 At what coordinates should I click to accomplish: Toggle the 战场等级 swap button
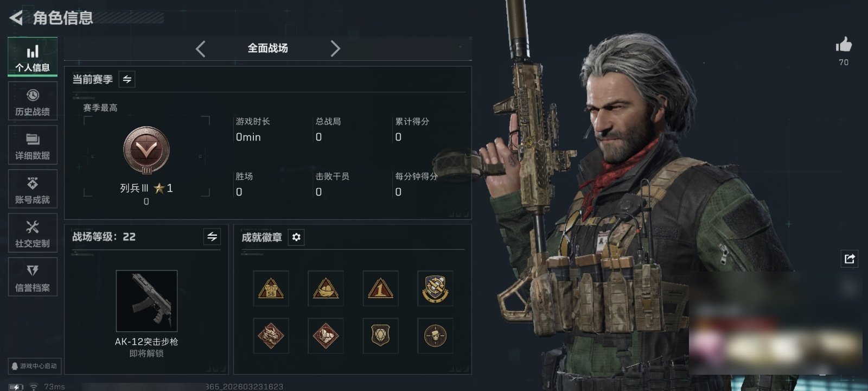coord(212,237)
